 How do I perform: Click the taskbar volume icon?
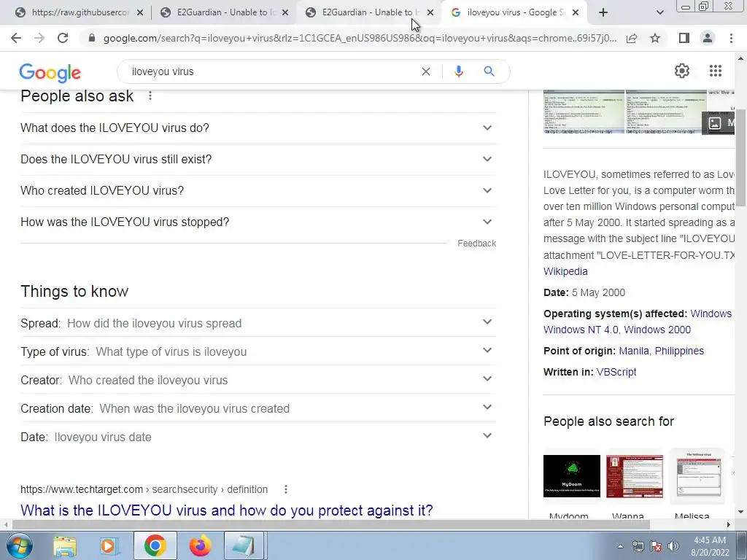(x=673, y=546)
